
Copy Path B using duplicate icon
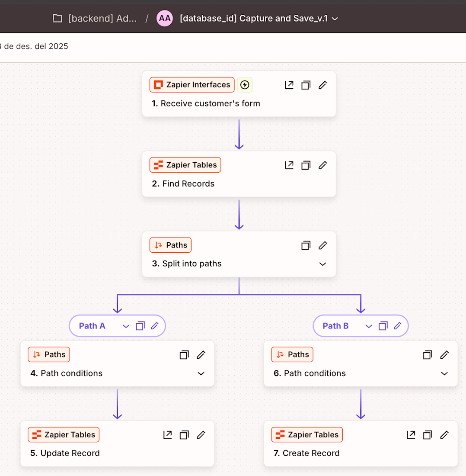(383, 326)
